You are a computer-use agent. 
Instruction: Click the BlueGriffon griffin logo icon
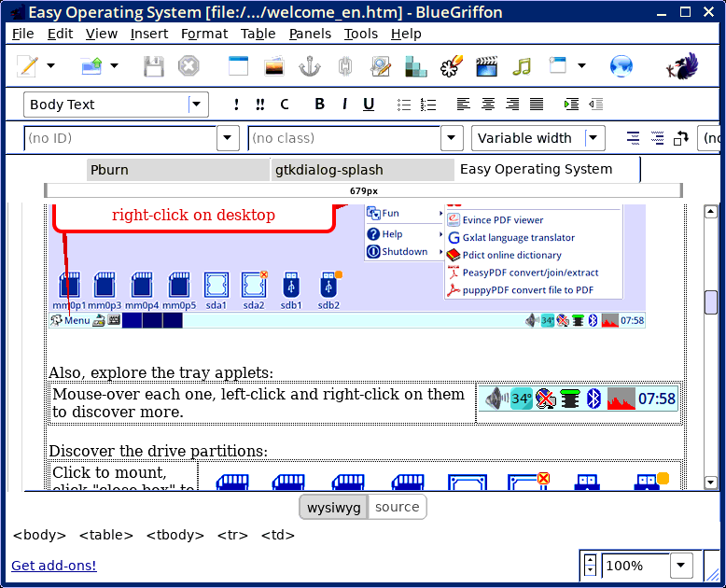tap(682, 66)
